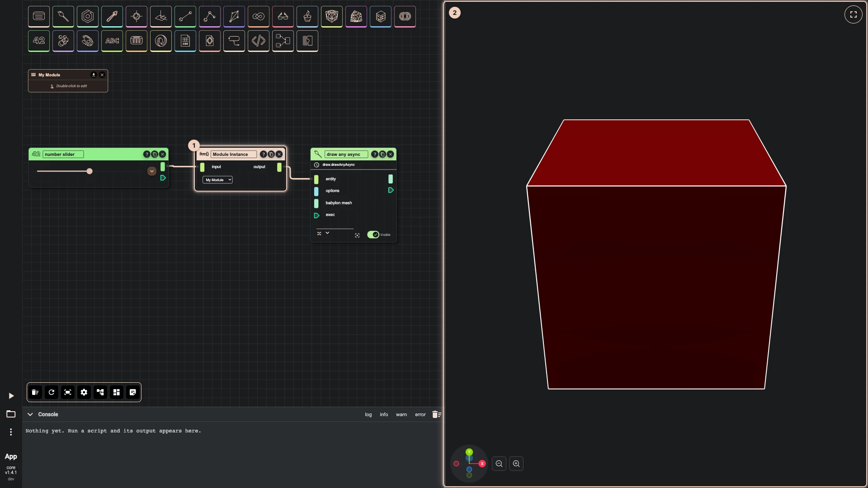The height and width of the screenshot is (488, 868).
Task: Select the paintbrush draw tool category
Action: [63, 16]
